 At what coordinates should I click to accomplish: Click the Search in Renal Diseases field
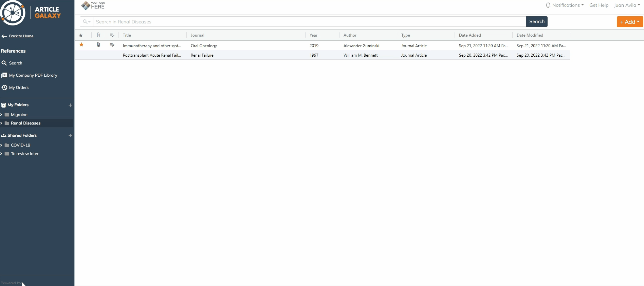coord(309,22)
